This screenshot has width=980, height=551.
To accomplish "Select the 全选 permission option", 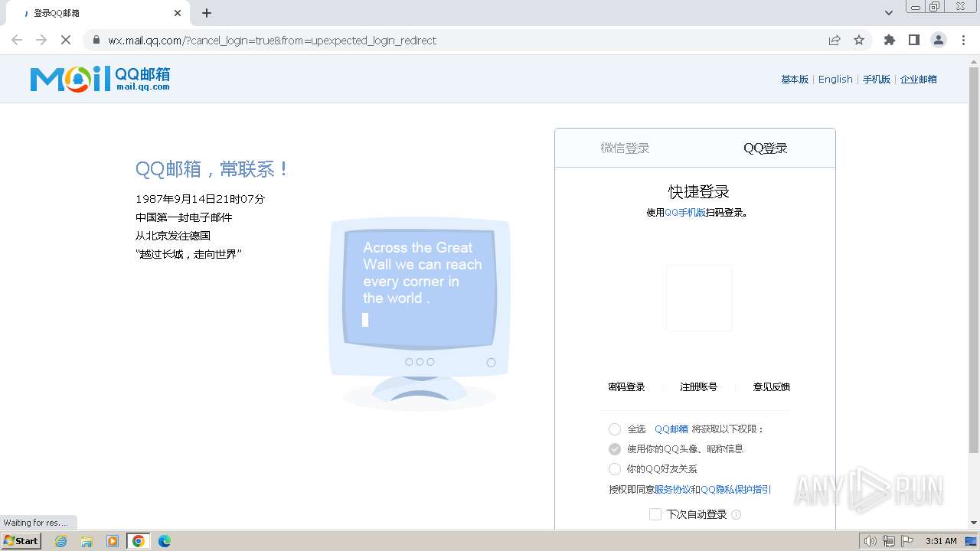I will 615,429.
